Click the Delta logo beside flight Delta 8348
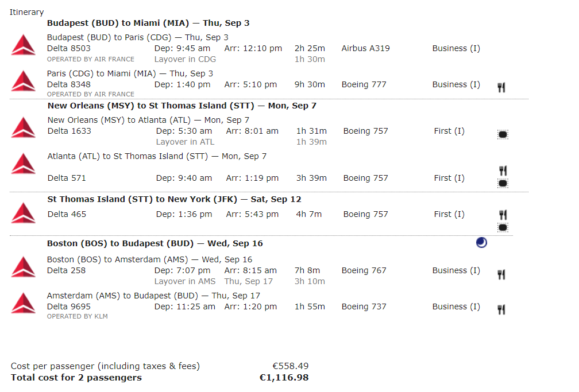 23,81
